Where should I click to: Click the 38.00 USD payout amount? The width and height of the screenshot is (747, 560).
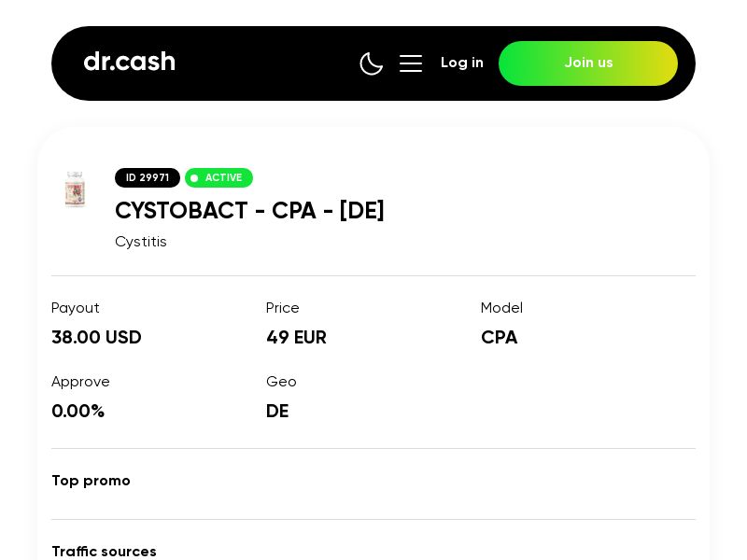tap(96, 337)
